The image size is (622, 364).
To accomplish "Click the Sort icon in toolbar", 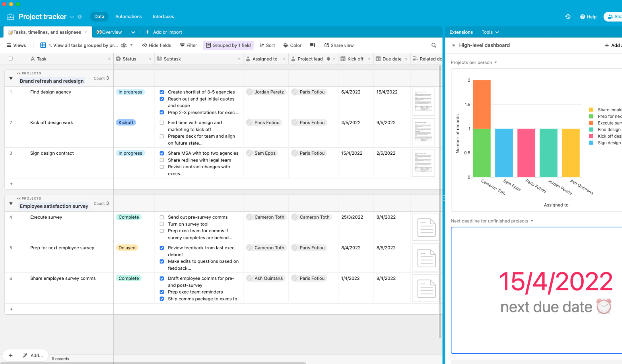I will pyautogui.click(x=268, y=45).
